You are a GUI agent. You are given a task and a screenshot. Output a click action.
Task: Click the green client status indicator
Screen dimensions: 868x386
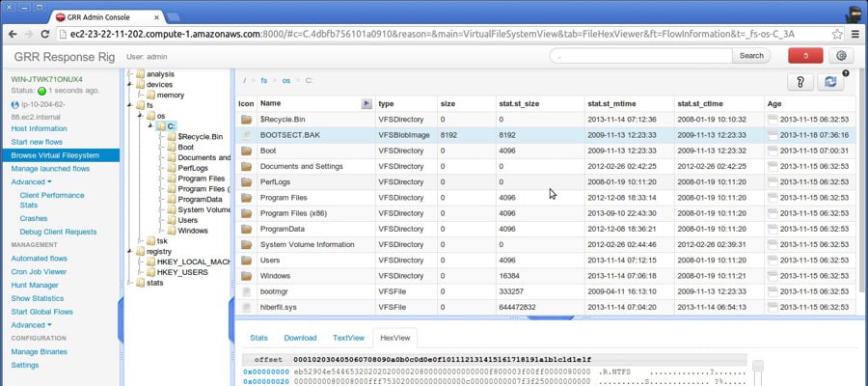pyautogui.click(x=41, y=91)
